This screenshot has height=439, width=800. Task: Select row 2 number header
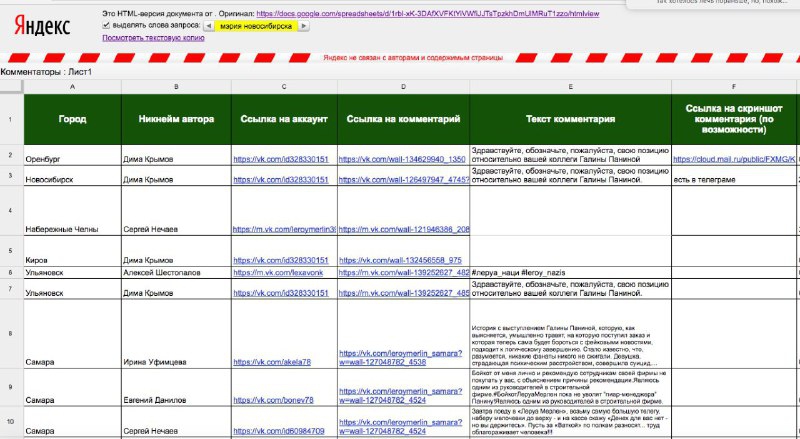click(11, 155)
